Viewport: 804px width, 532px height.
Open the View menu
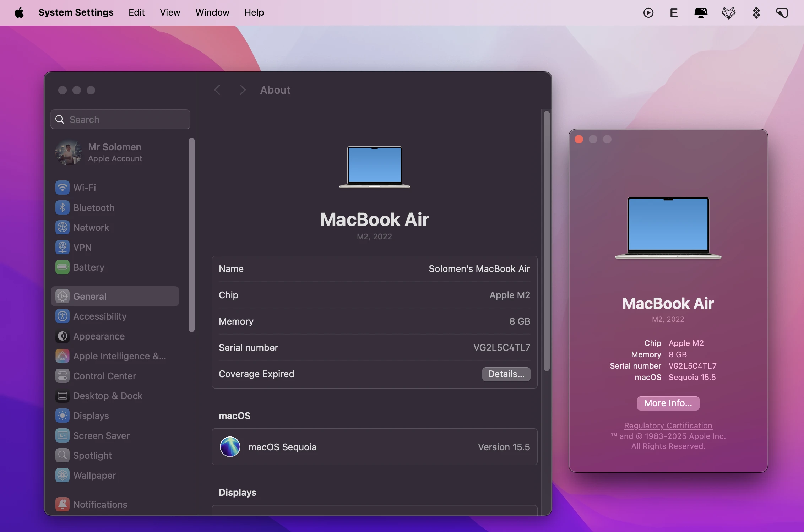tap(170, 12)
